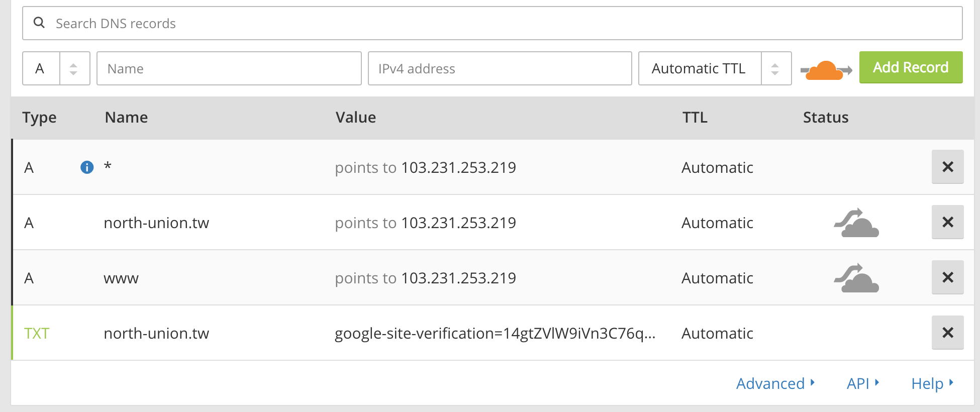The height and width of the screenshot is (412, 980).
Task: Delete the wildcard A record
Action: pyautogui.click(x=947, y=167)
